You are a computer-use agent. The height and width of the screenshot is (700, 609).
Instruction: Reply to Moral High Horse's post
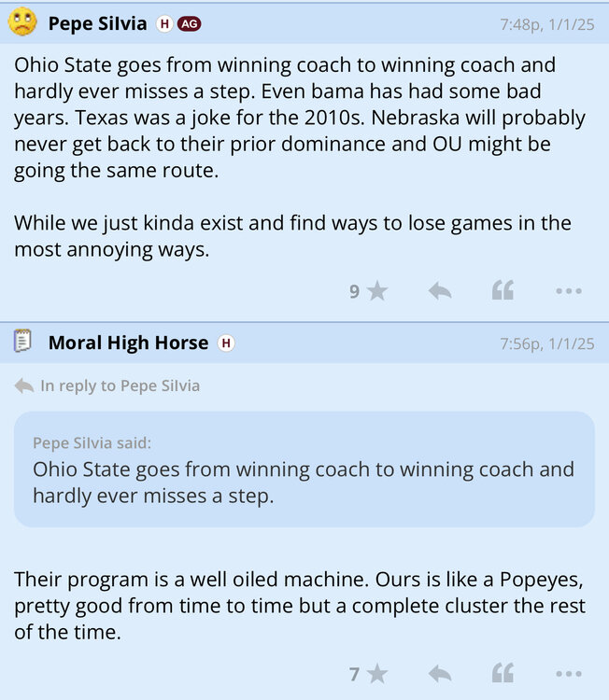440,673
